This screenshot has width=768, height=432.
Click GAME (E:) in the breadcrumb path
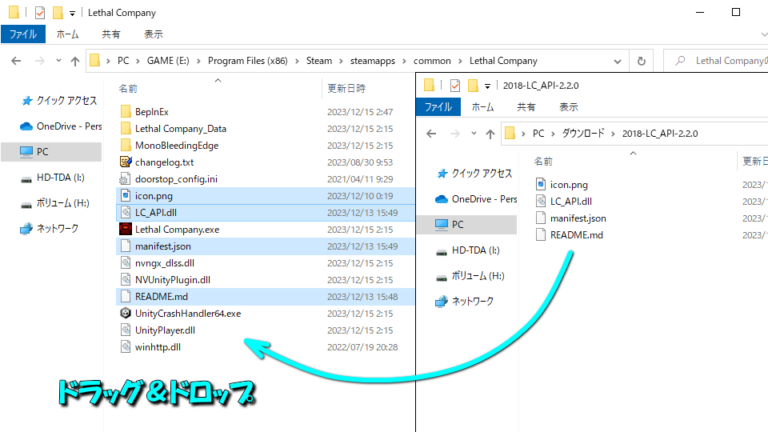[x=168, y=61]
